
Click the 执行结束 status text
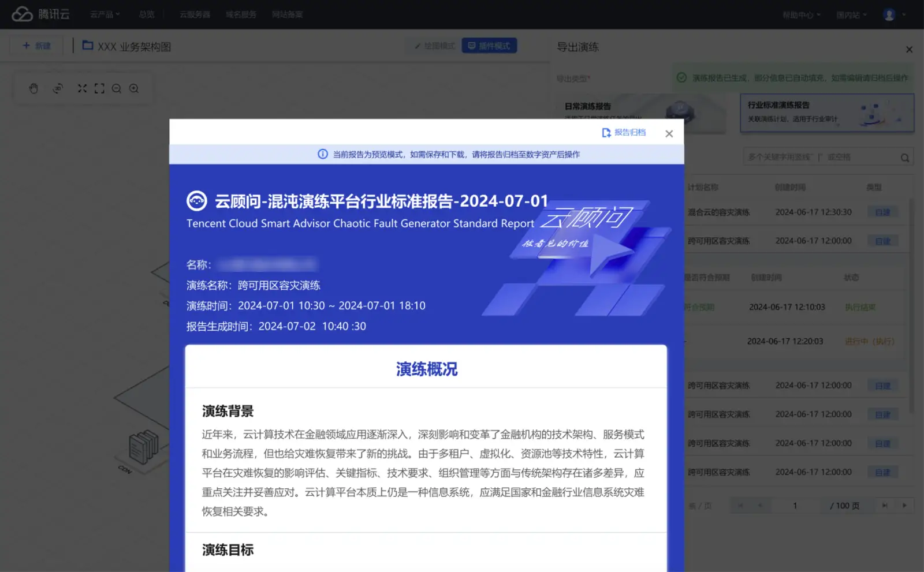point(860,307)
